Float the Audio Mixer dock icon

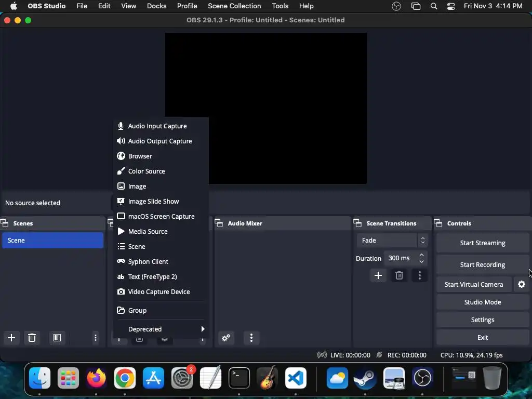click(x=219, y=223)
